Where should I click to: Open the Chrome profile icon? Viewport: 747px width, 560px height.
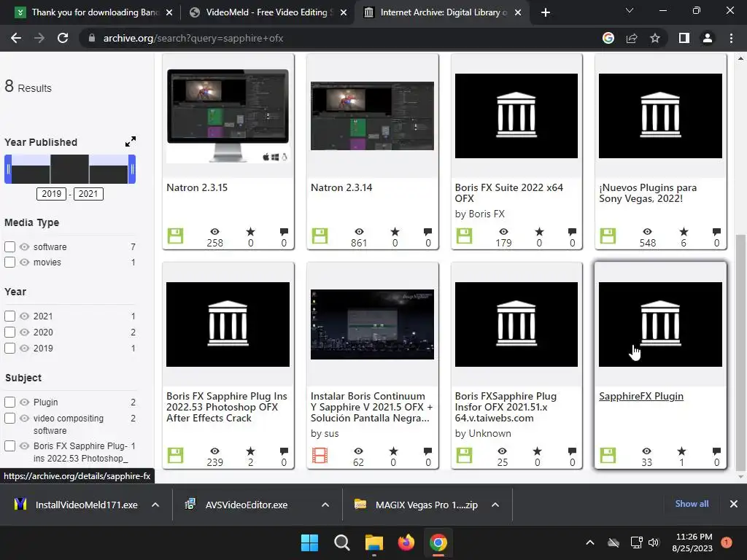[x=708, y=38]
